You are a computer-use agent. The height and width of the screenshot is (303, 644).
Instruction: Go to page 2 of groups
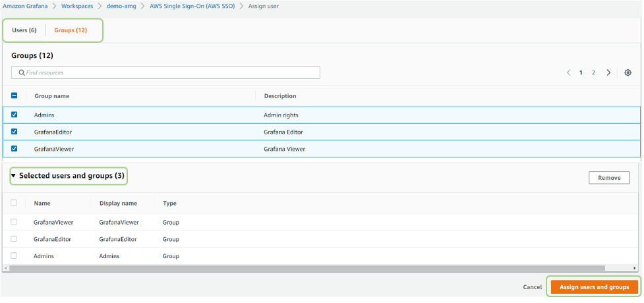point(593,72)
